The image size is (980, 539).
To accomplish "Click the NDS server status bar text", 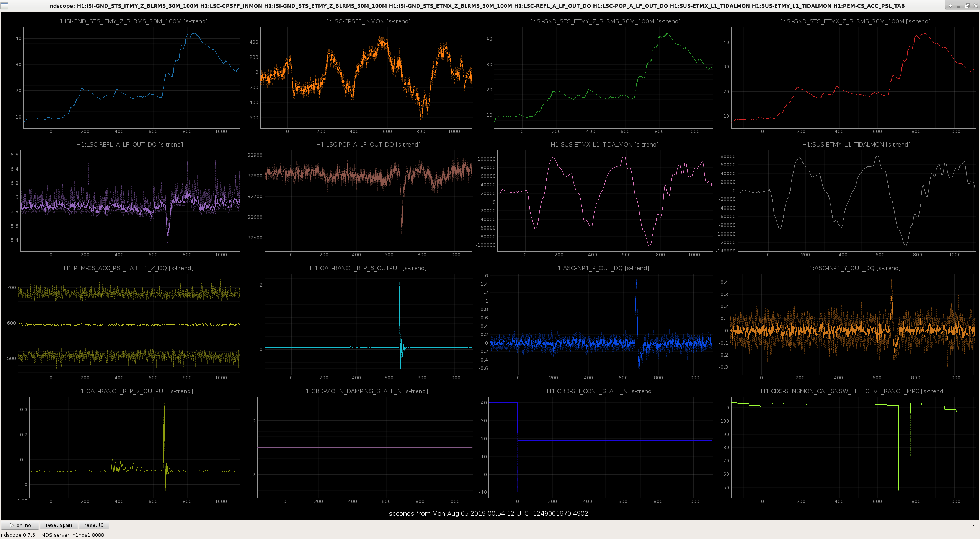I will [x=73, y=535].
